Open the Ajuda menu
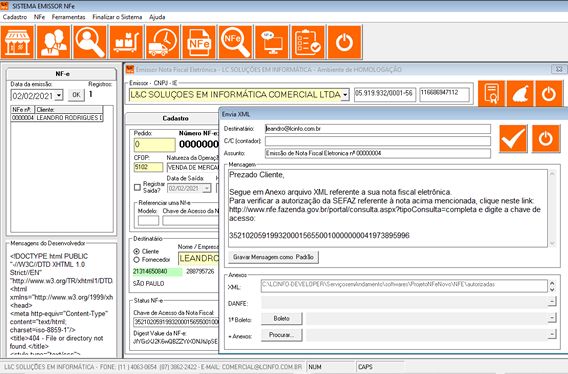The width and height of the screenshot is (568, 374). [x=157, y=17]
